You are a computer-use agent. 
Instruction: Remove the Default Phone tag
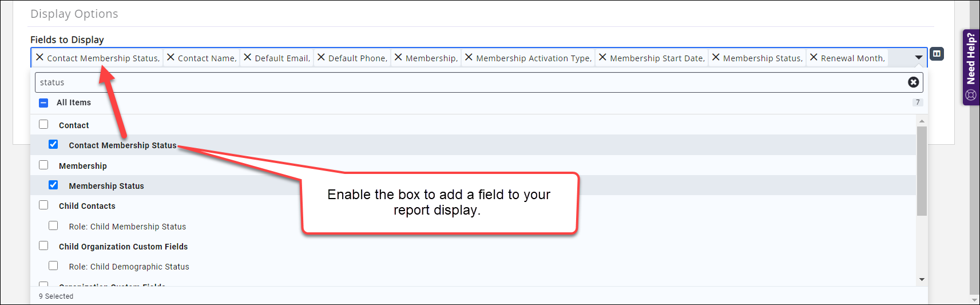click(x=321, y=57)
